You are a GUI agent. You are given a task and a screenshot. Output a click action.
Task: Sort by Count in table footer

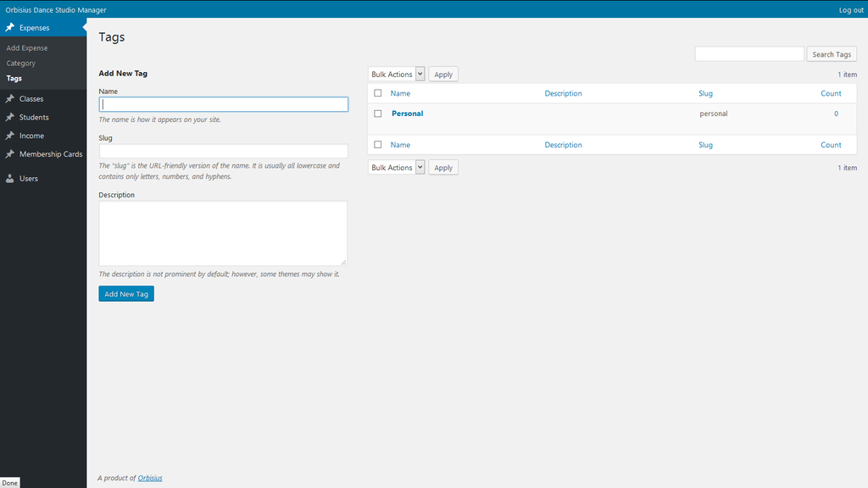(831, 145)
